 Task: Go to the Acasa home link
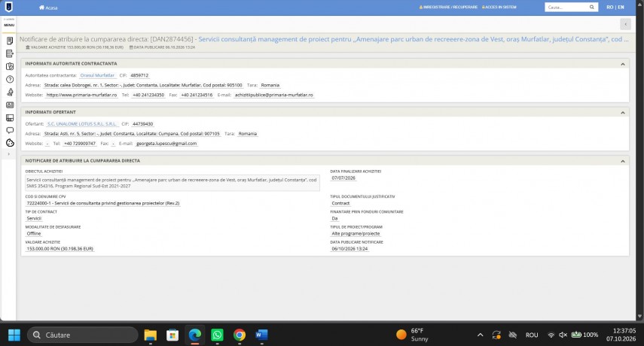[48, 8]
